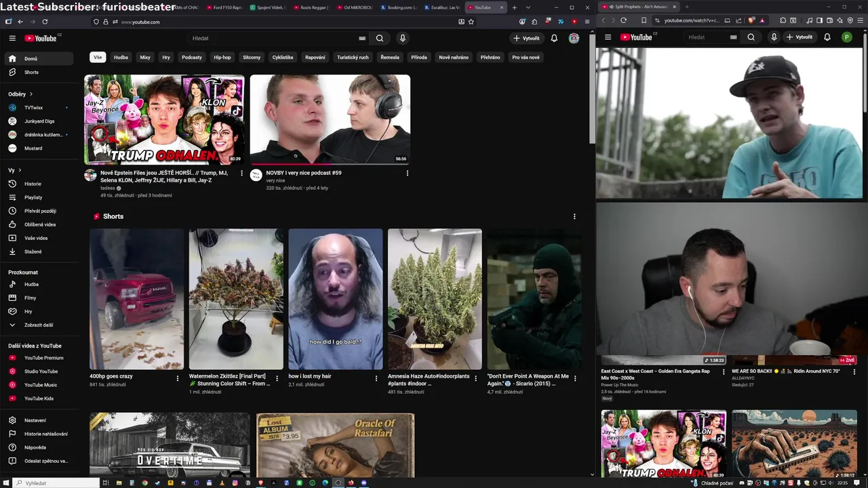This screenshot has height=488, width=868.
Task: Select the Vše filter chip
Action: click(98, 58)
